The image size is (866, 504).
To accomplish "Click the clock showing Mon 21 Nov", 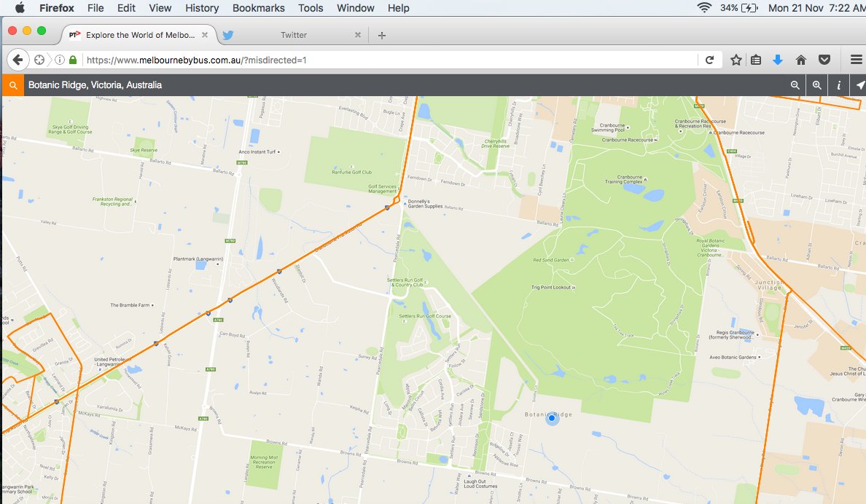I will pyautogui.click(x=817, y=8).
